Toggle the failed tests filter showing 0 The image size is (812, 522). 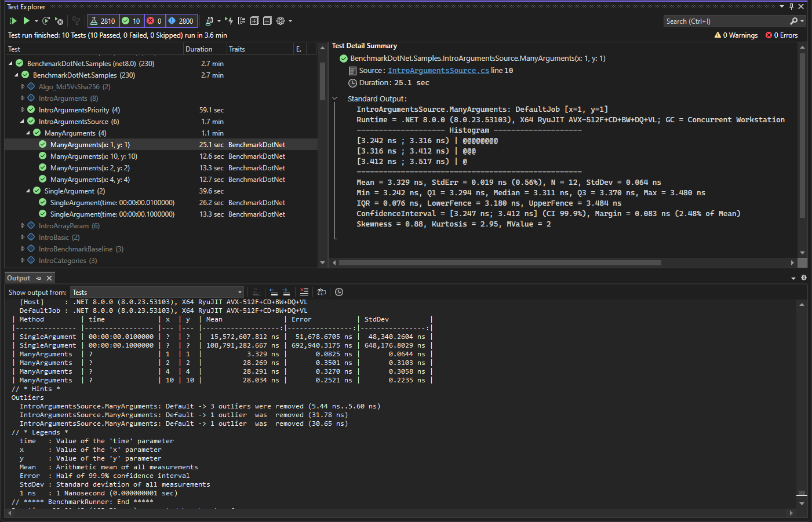[x=154, y=21]
